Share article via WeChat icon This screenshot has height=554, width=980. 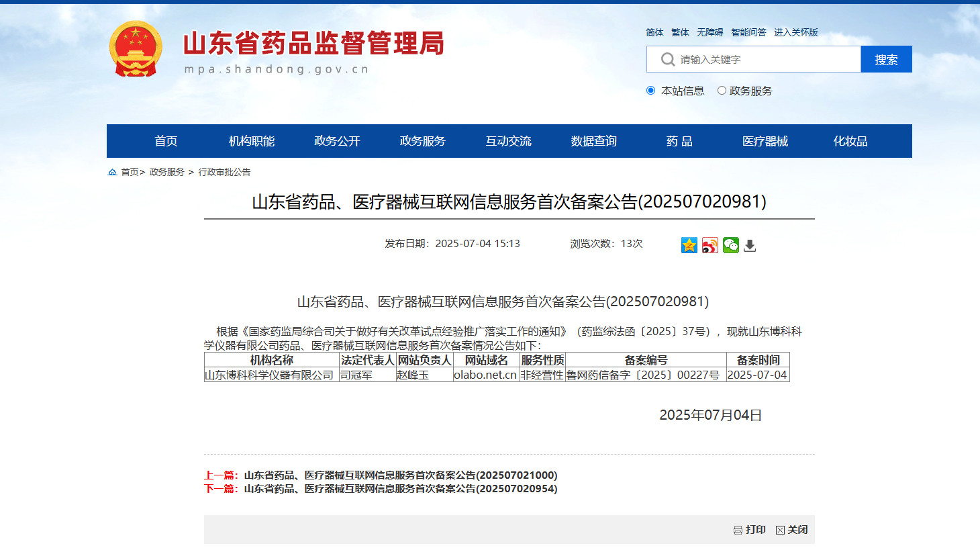(x=730, y=245)
